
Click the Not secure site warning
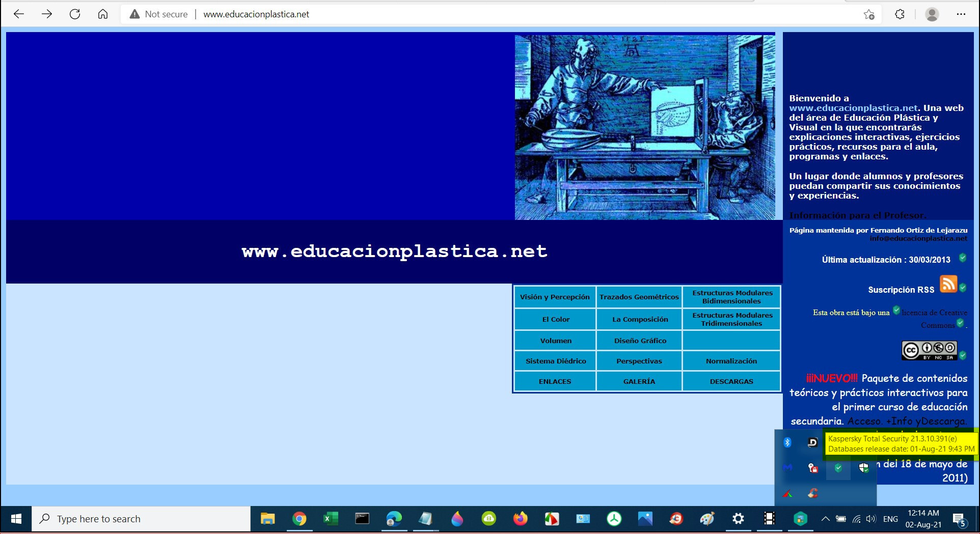pos(158,14)
